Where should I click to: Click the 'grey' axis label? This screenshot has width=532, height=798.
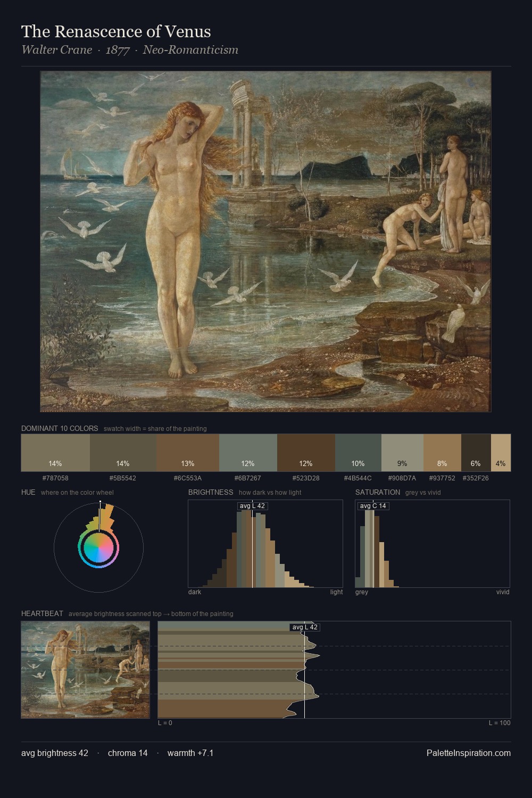click(362, 592)
